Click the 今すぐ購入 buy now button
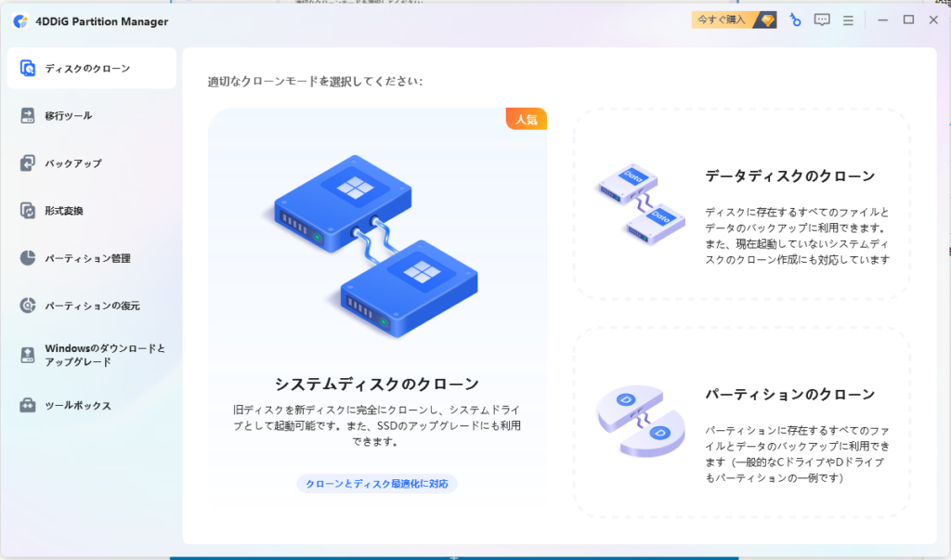951x560 pixels. pyautogui.click(x=734, y=20)
